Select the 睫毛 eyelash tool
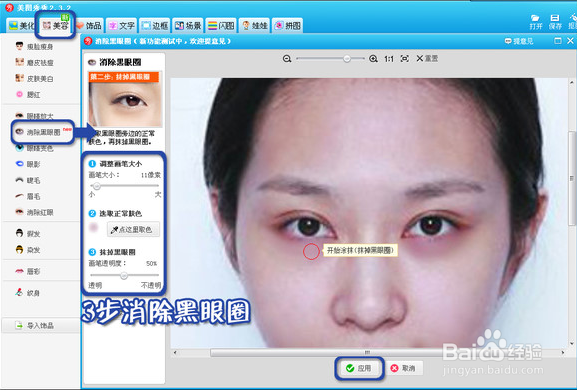The height and width of the screenshot is (390, 577). (x=29, y=180)
